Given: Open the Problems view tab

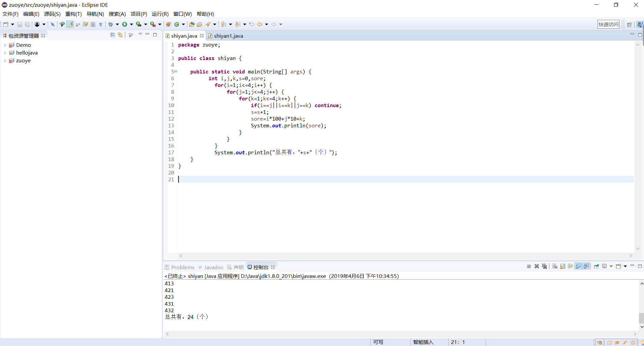Looking at the screenshot, I should (182, 267).
